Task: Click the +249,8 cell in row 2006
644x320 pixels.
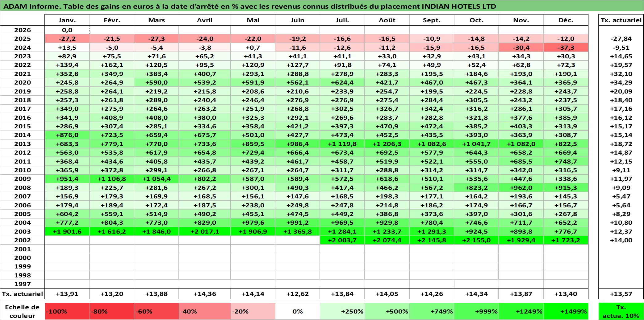Action: (297, 205)
